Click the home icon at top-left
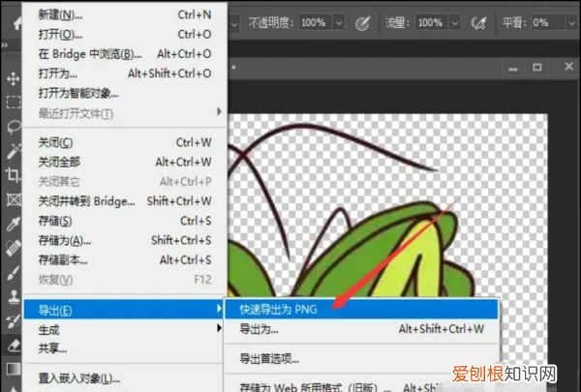The image size is (581, 392). point(17,23)
